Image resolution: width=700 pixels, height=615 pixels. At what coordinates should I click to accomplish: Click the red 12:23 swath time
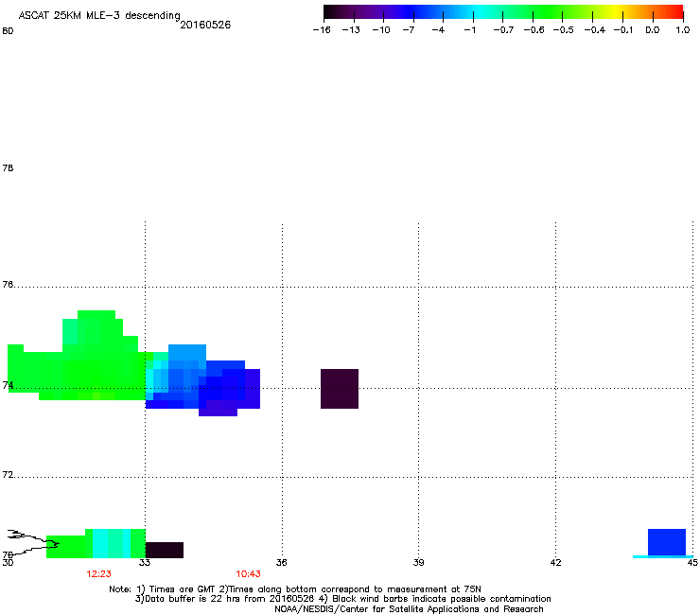pyautogui.click(x=98, y=574)
